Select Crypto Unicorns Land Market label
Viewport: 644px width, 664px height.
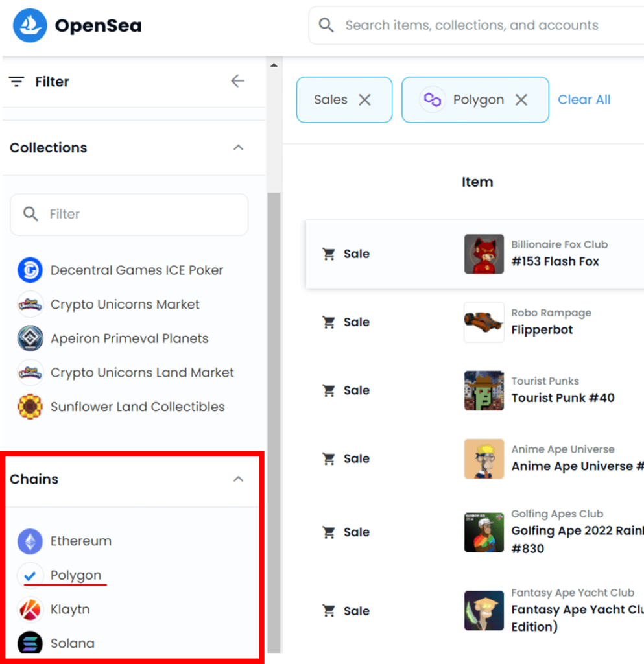pos(142,373)
